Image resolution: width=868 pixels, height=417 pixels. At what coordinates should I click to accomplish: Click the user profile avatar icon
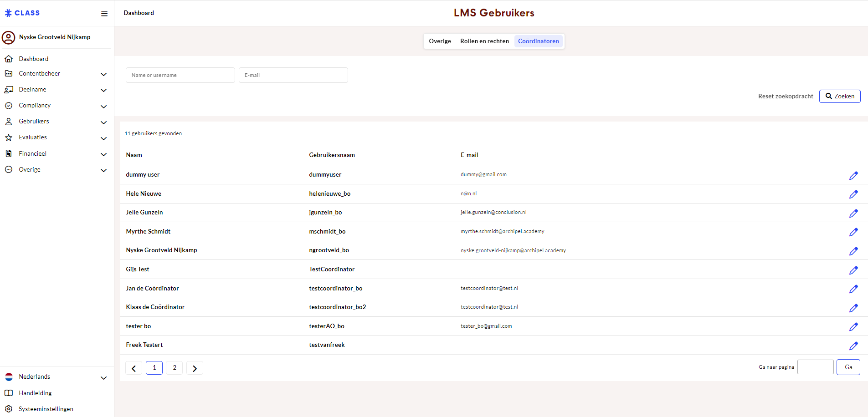(9, 37)
